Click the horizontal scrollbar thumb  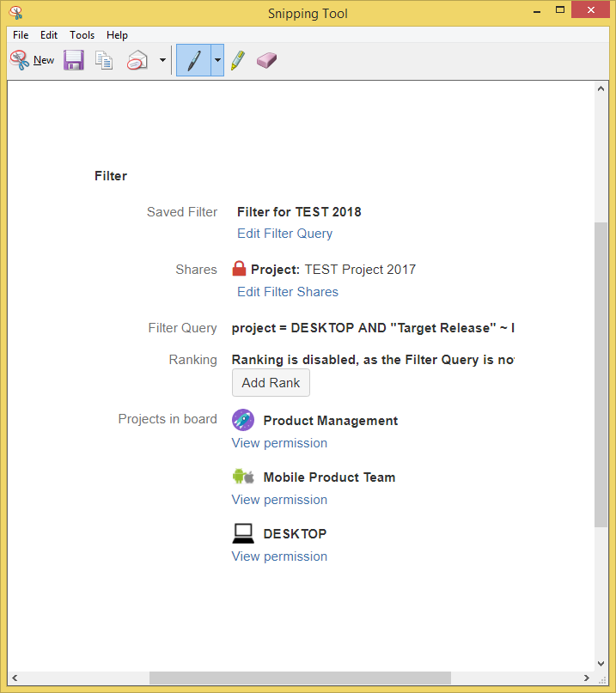click(300, 678)
